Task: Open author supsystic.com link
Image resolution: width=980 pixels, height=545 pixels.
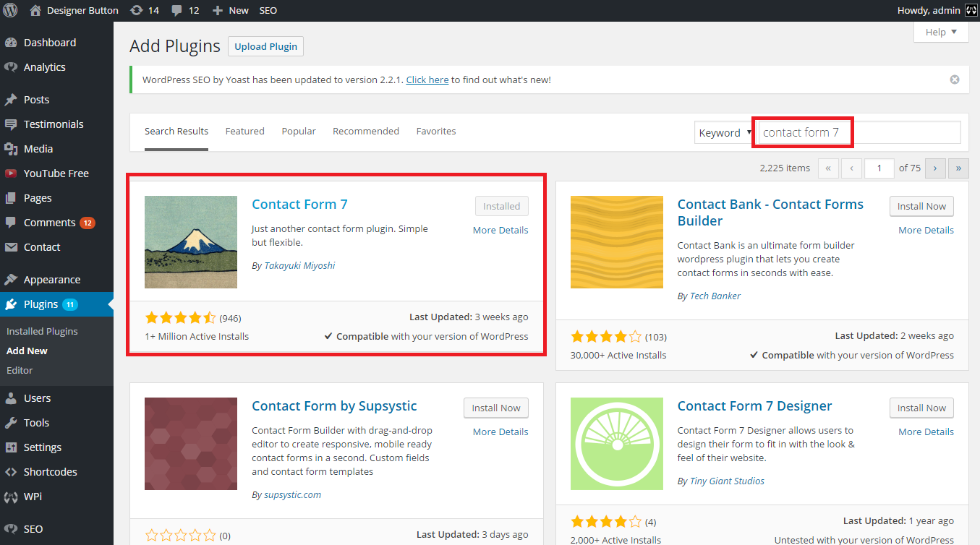Action: pos(292,495)
